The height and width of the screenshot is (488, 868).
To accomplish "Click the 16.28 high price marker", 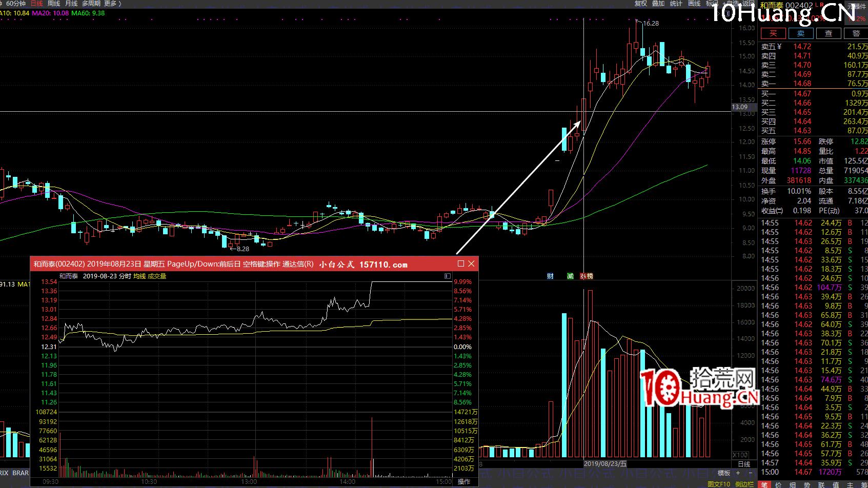I will (x=651, y=24).
